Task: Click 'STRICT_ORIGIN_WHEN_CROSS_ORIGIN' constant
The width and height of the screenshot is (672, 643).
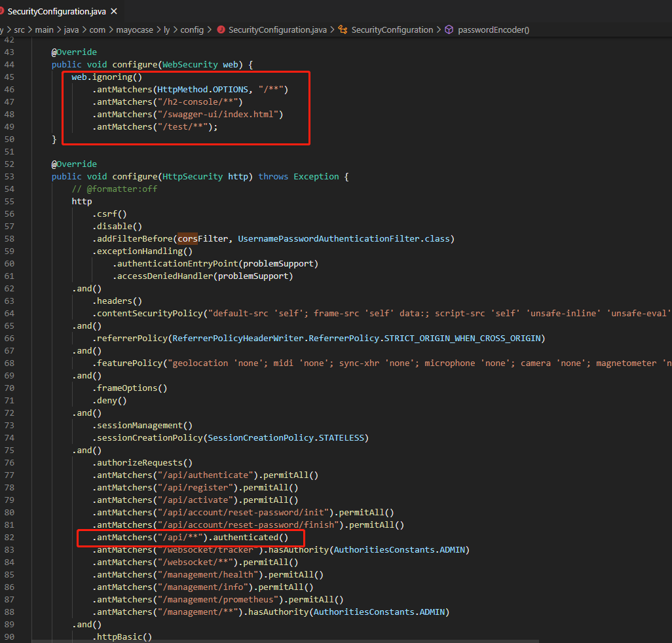Action: [462, 338]
